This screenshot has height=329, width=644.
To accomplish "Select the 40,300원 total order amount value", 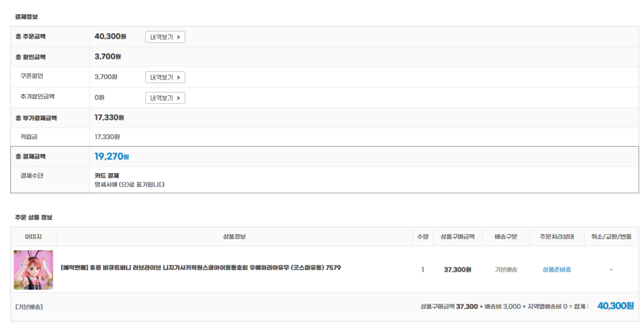I will (x=110, y=36).
